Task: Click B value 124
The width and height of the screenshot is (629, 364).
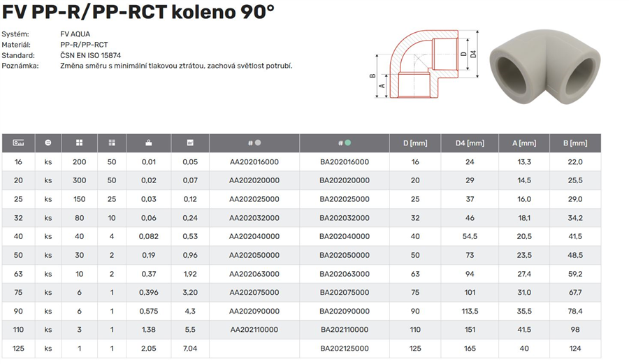Action: (x=575, y=349)
